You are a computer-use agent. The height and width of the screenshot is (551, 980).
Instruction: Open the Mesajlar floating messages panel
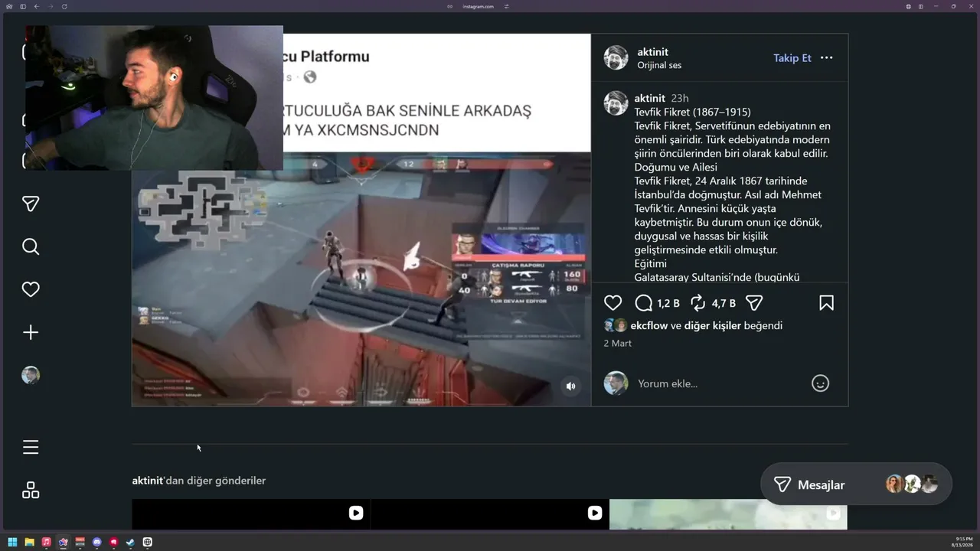[856, 484]
